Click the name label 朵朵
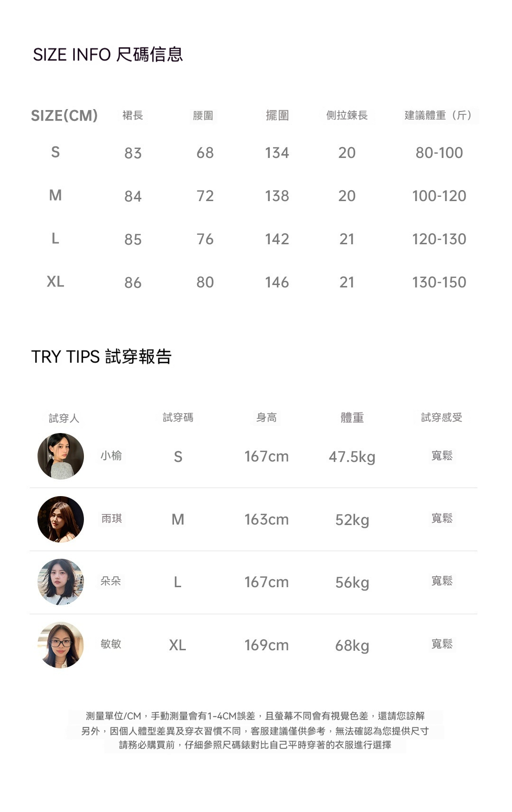This screenshot has width=512, height=812. pyautogui.click(x=111, y=581)
